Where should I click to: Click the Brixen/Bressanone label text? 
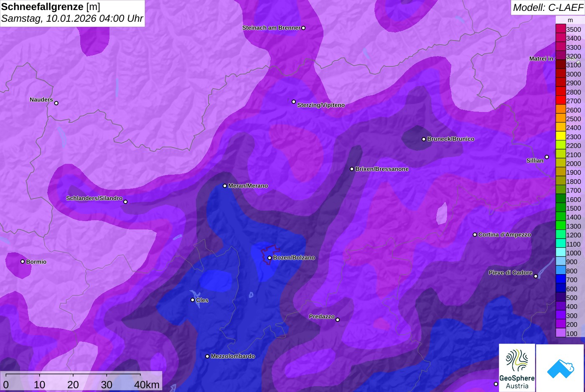382,169
